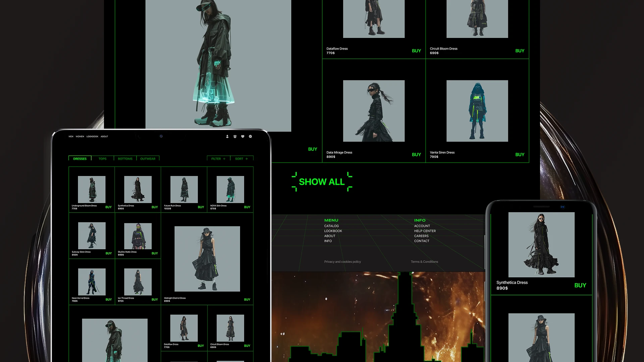Image resolution: width=644 pixels, height=362 pixels.
Task: Switch to the TOPS tab
Action: tap(102, 159)
